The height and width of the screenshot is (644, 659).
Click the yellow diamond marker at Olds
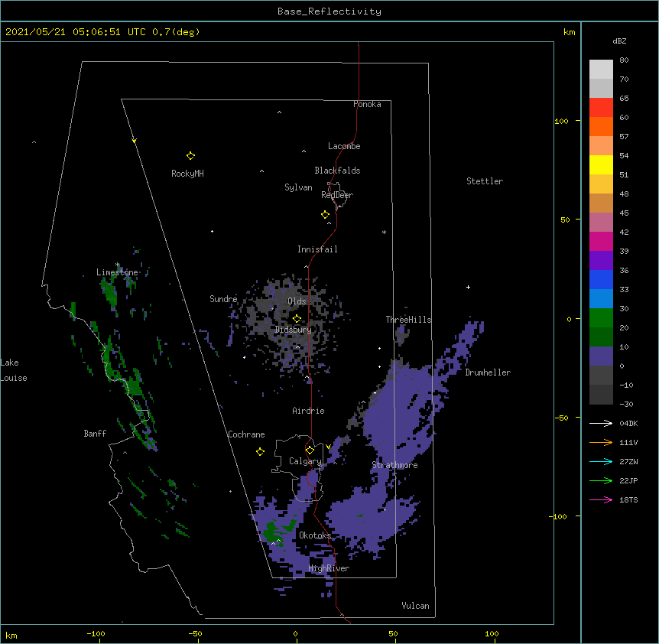tap(297, 318)
